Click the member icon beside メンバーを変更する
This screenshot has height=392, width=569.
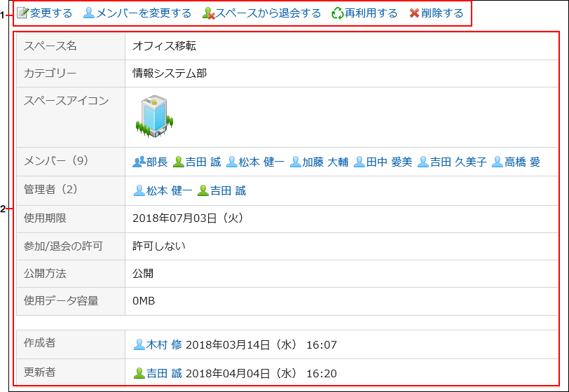[89, 13]
